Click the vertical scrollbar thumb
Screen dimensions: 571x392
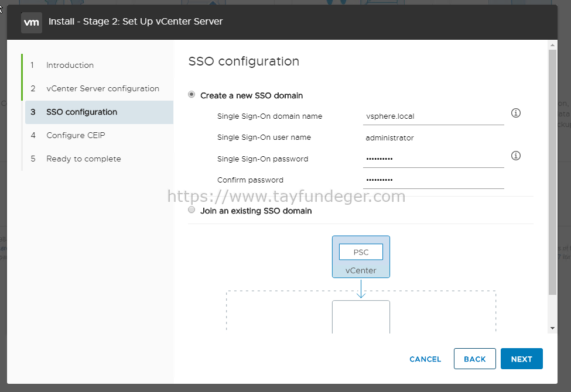(552, 172)
